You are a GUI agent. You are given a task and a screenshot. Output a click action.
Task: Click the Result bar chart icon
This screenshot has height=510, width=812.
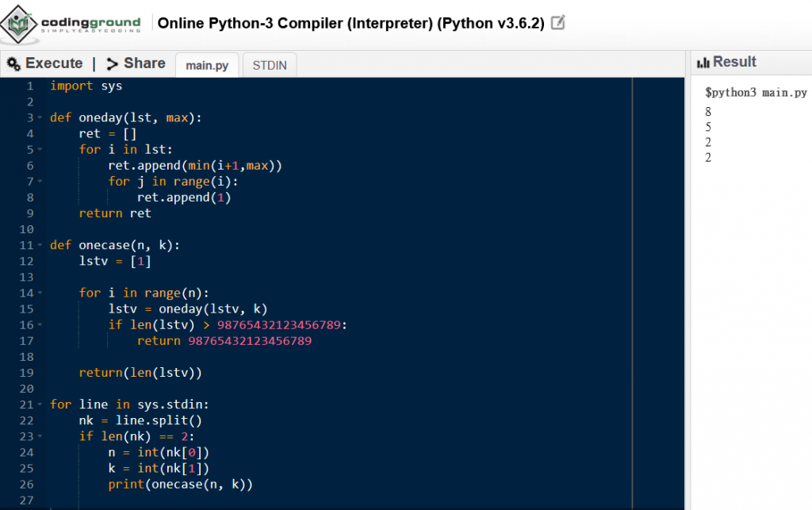tap(703, 63)
